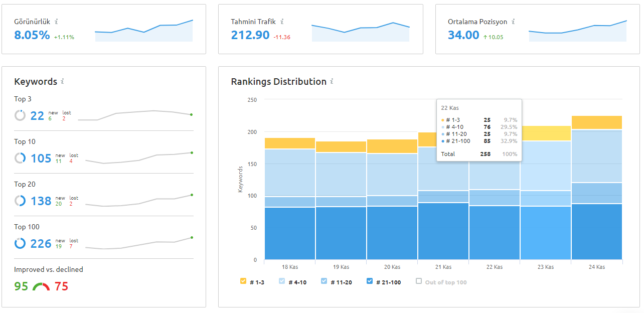Click the lost count 7 under Top 100

[71, 246]
